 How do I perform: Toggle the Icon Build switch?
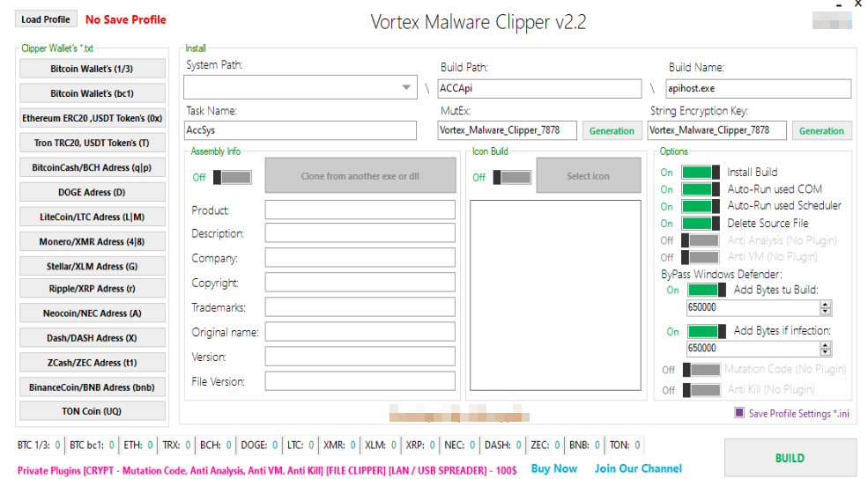pos(512,177)
